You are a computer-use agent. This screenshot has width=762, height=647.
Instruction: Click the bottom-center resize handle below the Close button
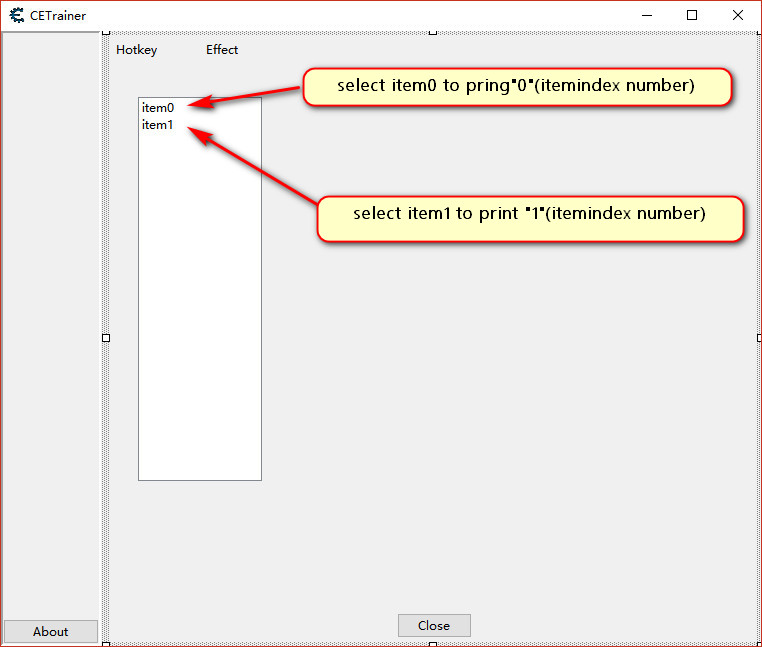432,644
